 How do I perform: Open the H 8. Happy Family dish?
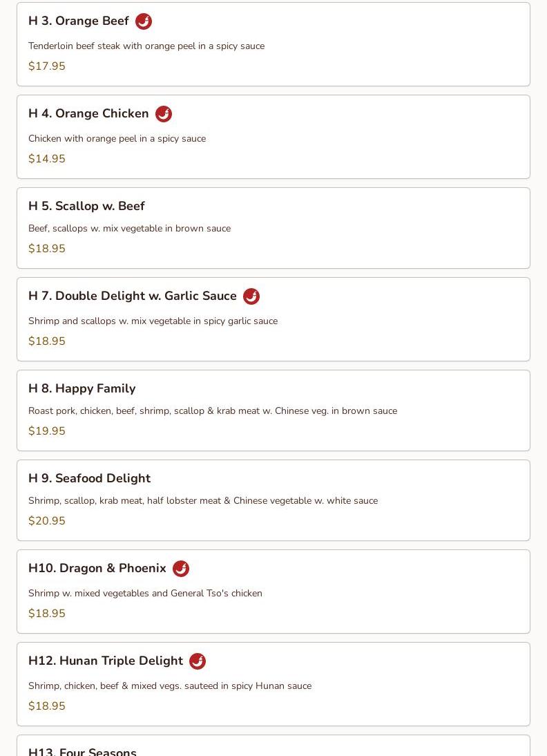pyautogui.click(x=81, y=388)
